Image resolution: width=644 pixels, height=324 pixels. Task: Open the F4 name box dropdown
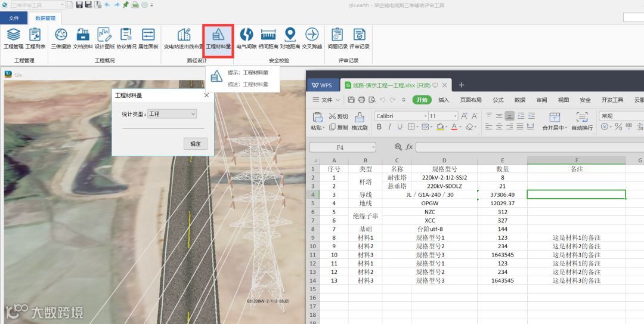point(373,147)
